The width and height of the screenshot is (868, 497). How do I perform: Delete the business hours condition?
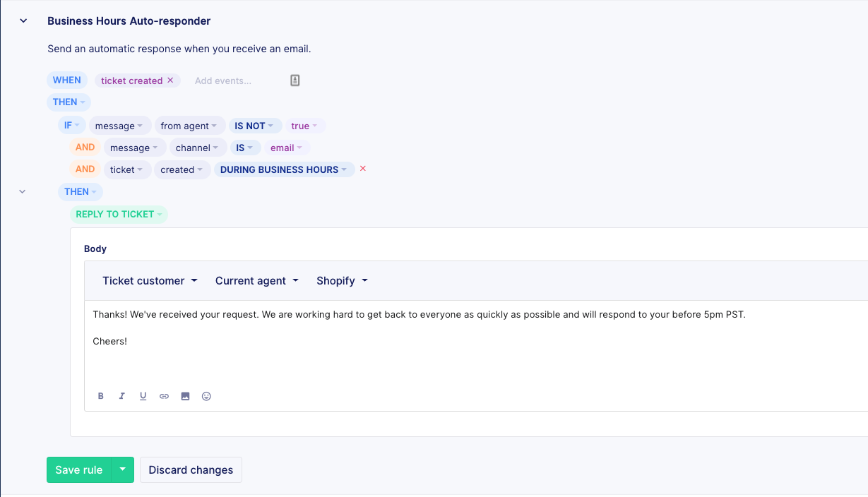pos(363,169)
